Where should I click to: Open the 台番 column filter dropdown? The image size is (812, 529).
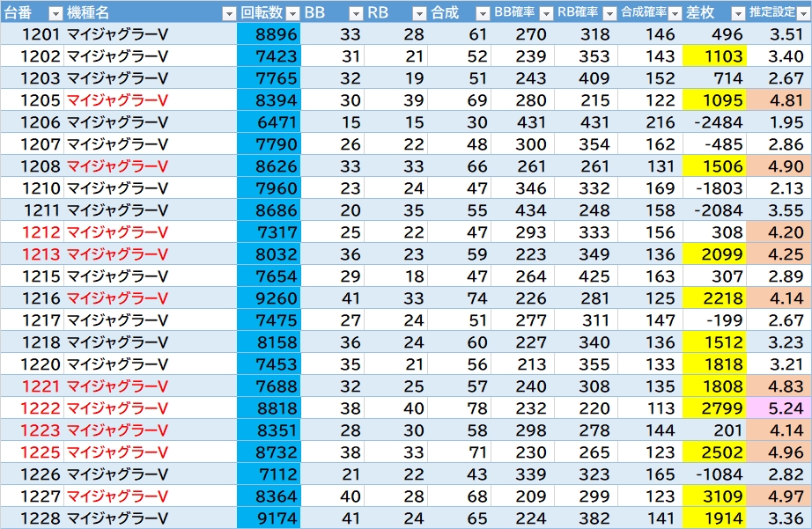pyautogui.click(x=55, y=13)
